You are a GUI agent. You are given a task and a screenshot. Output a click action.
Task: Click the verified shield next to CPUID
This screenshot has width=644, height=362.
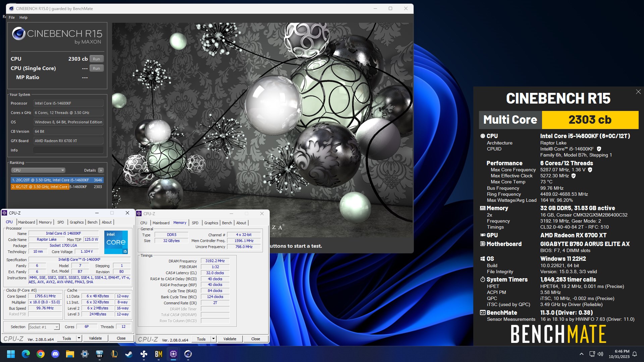599,149
